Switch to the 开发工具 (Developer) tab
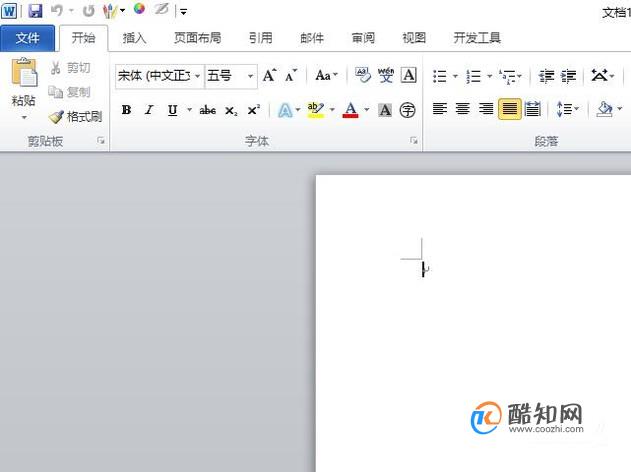Screen dimensions: 631x472 click(477, 38)
